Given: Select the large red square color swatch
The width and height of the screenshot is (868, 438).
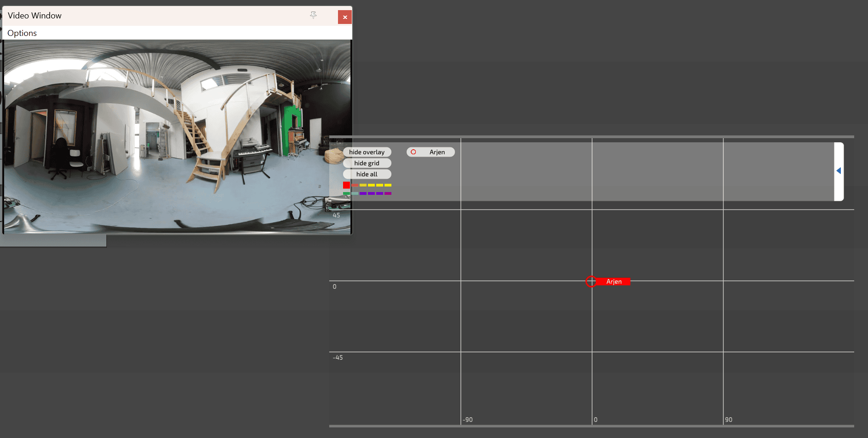Looking at the screenshot, I should tap(346, 185).
